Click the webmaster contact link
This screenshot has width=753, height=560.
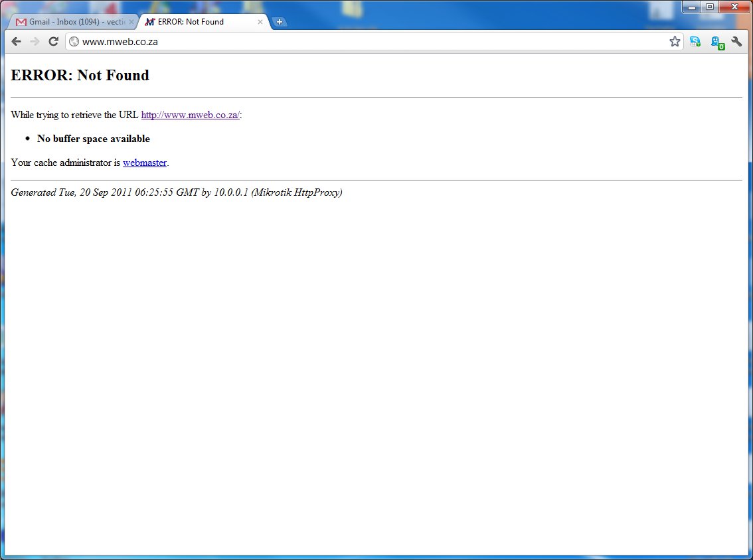(144, 163)
